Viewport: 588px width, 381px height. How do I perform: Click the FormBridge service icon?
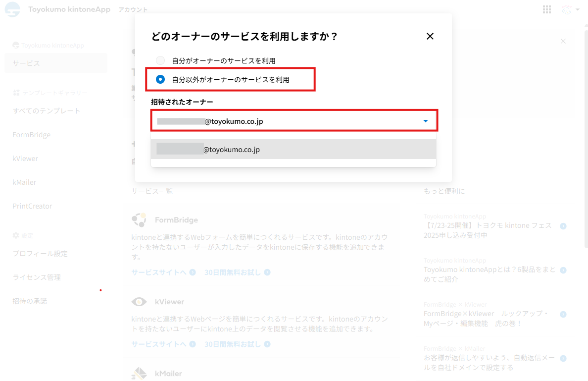click(x=139, y=219)
